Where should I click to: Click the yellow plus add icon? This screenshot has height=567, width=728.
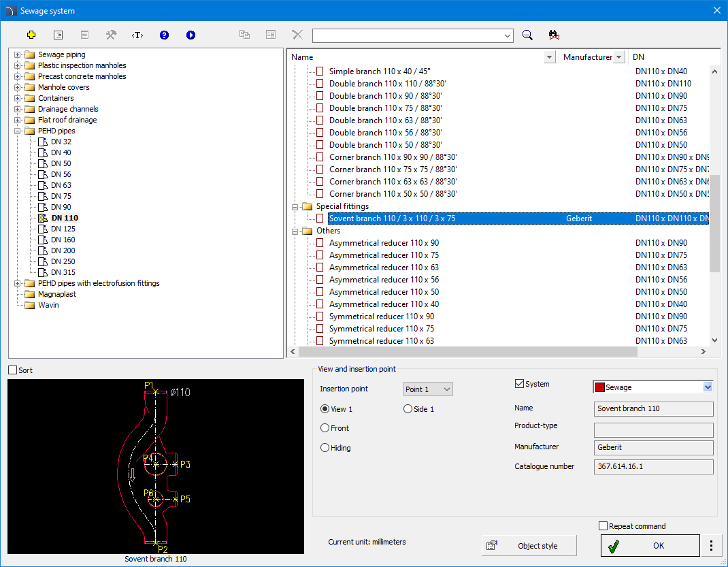[31, 35]
